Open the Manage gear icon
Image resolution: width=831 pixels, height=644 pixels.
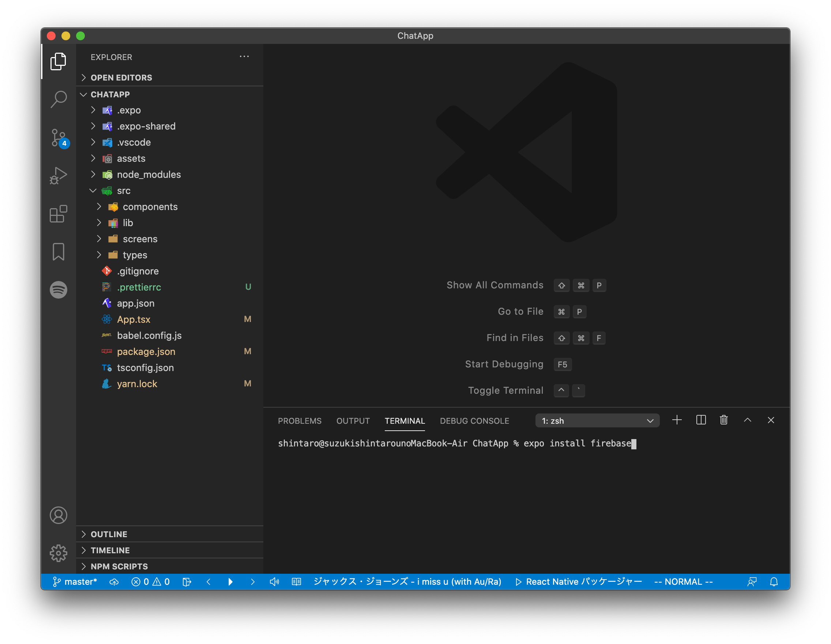pyautogui.click(x=58, y=553)
